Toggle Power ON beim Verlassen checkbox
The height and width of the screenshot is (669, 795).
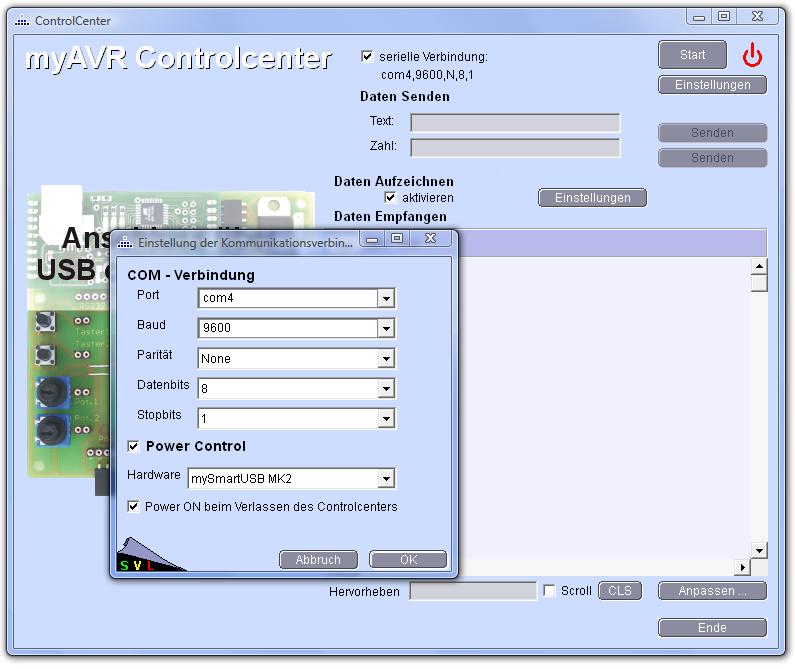click(x=134, y=507)
